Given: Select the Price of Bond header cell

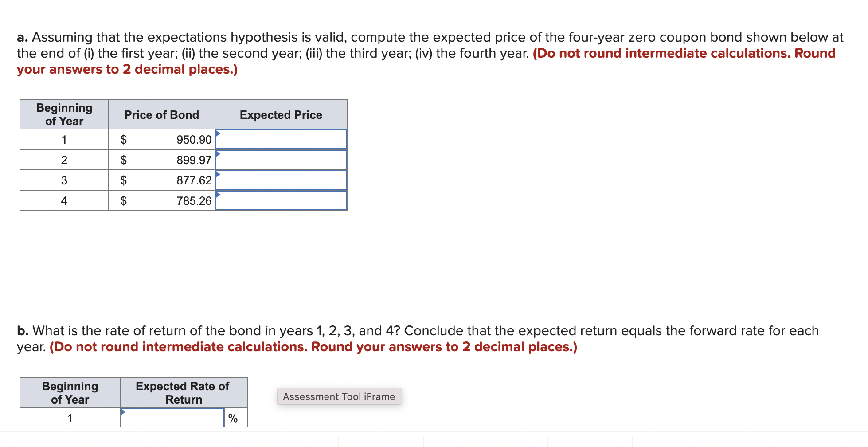Looking at the screenshot, I should pos(161,114).
